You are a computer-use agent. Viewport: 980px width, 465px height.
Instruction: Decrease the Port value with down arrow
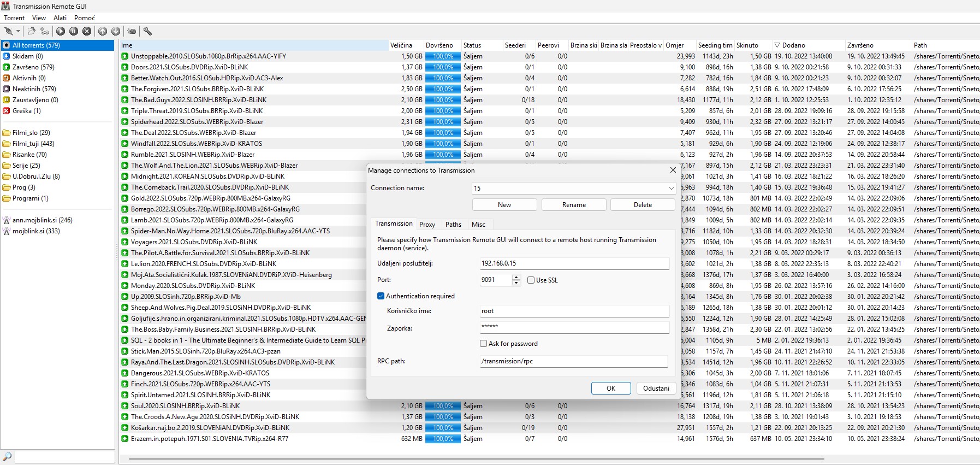coord(516,282)
